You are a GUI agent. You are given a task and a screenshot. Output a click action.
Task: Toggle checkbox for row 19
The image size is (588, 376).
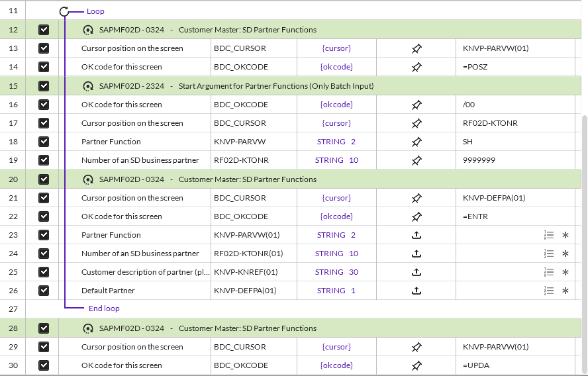[44, 160]
